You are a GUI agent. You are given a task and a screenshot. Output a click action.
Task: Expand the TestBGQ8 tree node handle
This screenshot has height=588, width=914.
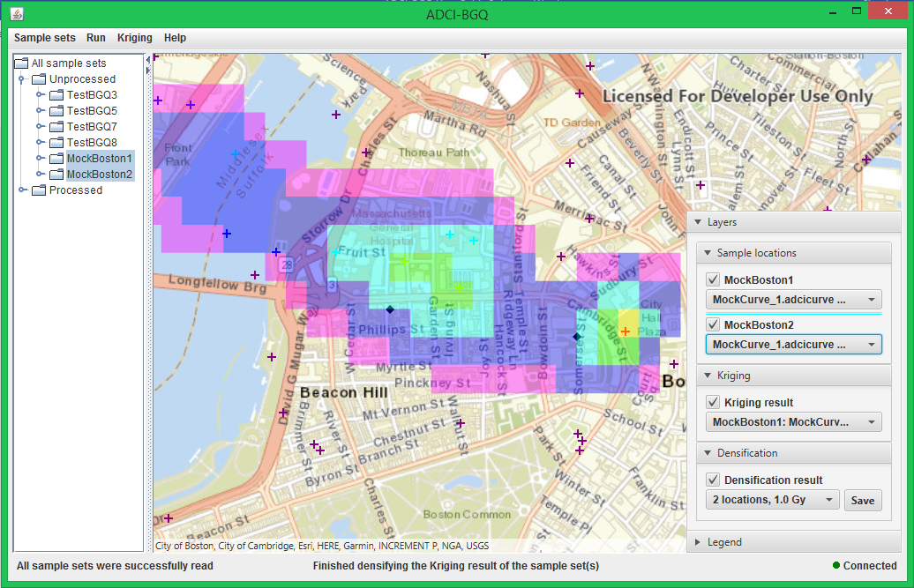[x=40, y=142]
